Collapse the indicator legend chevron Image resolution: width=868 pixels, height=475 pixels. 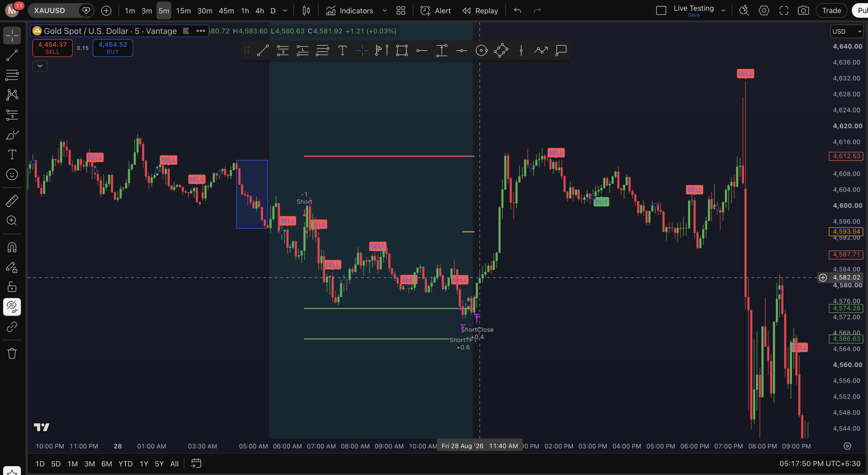coord(40,66)
